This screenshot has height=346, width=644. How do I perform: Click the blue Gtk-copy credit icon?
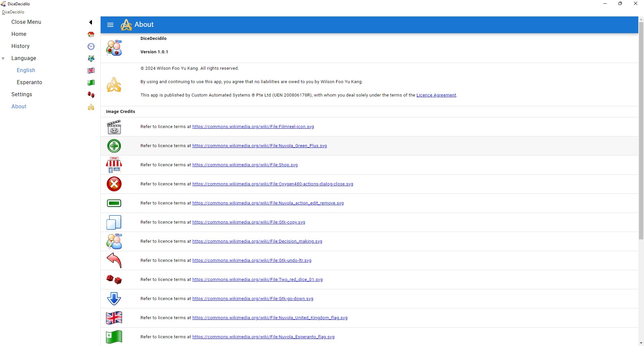(114, 222)
